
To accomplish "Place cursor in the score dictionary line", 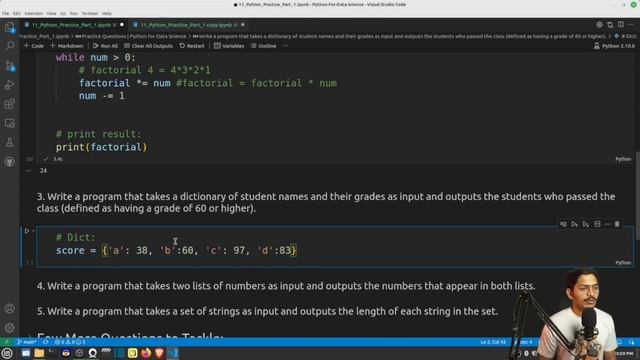I will (x=176, y=250).
